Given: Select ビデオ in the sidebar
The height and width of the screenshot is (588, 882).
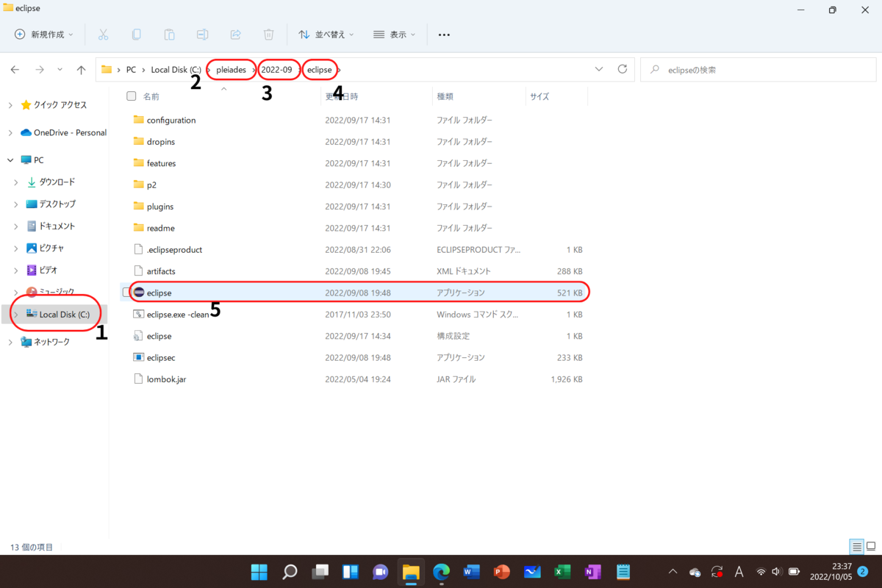Looking at the screenshot, I should [x=48, y=270].
